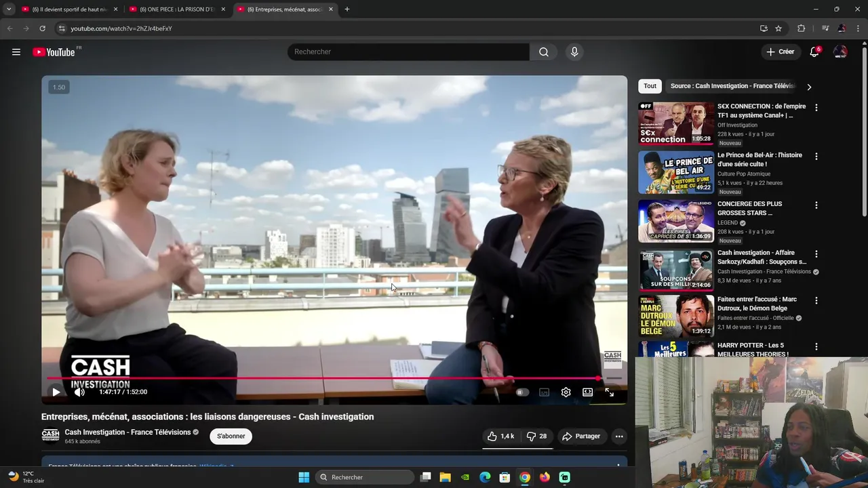View site information icon in address bar
Screen dimensions: 868x488
click(x=62, y=28)
